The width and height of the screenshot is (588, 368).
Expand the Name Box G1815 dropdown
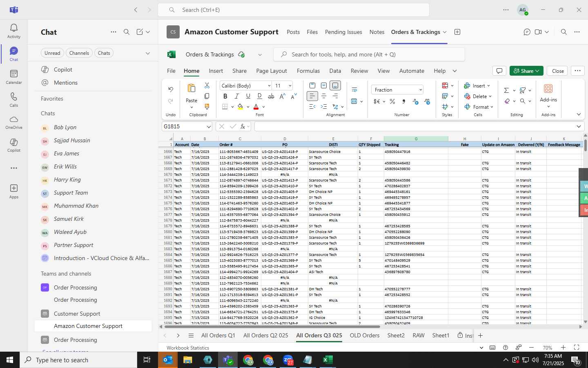209,126
